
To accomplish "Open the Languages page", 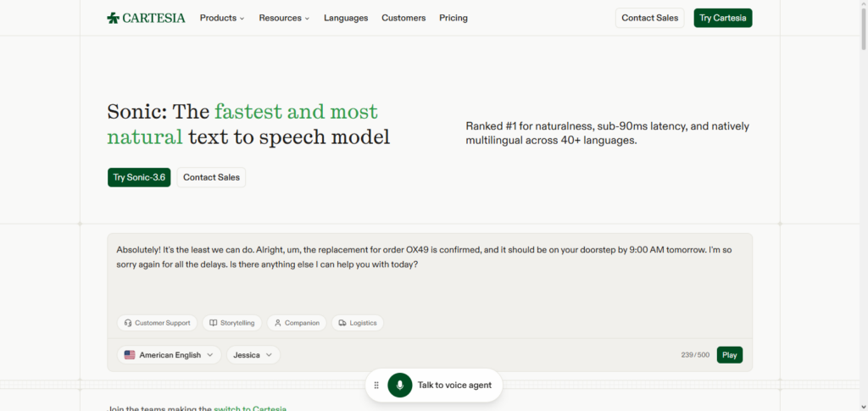I will tap(346, 18).
